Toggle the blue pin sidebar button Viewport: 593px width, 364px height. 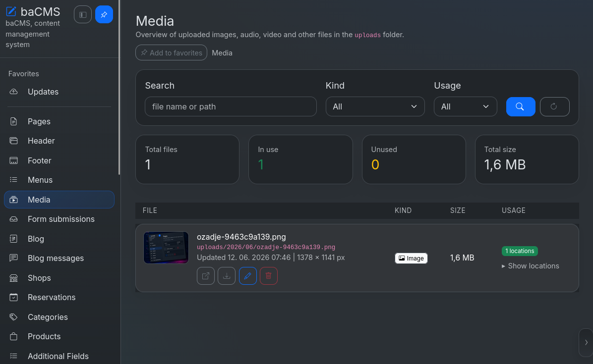(104, 15)
